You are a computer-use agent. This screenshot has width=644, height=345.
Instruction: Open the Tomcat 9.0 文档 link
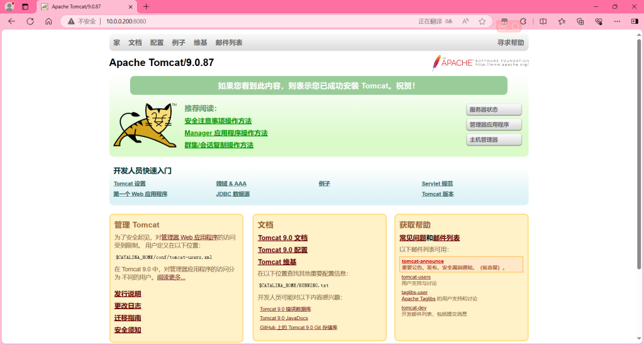pyautogui.click(x=282, y=238)
